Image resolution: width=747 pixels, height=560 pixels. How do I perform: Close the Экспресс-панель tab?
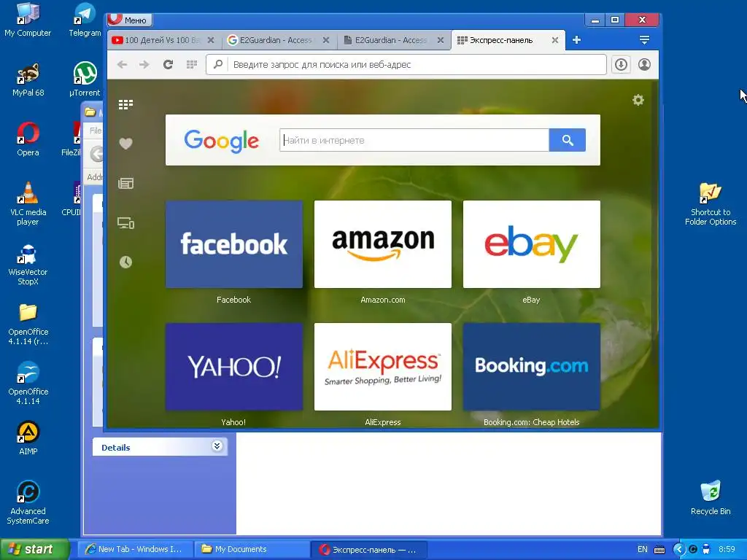(x=555, y=41)
